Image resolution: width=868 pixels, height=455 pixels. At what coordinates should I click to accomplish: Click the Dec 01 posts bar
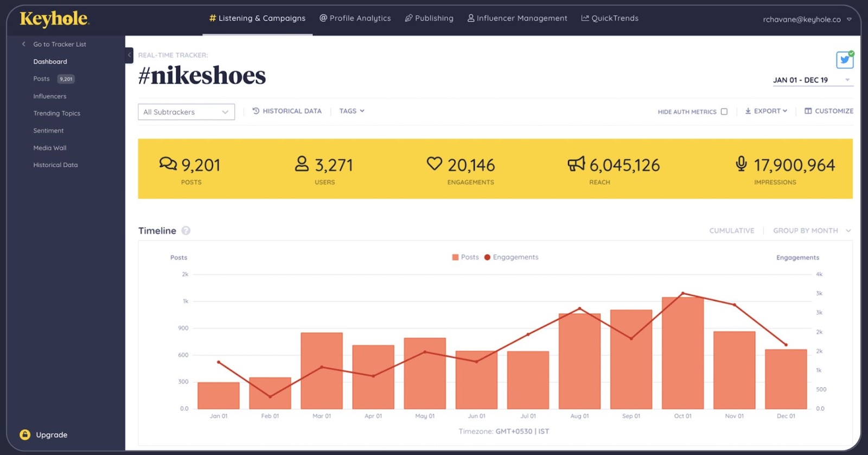click(786, 379)
